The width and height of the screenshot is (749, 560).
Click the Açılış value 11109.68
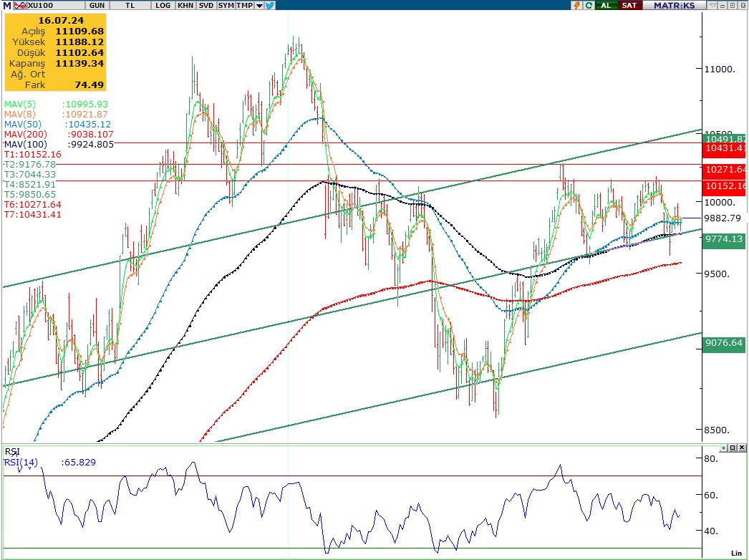(x=79, y=31)
